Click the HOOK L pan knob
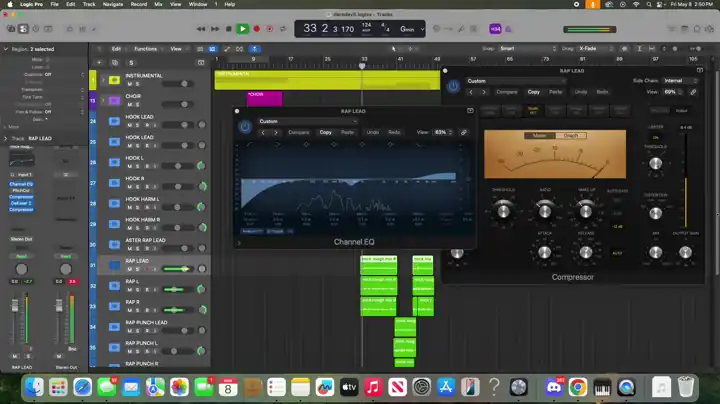The image size is (720, 404). point(201,166)
